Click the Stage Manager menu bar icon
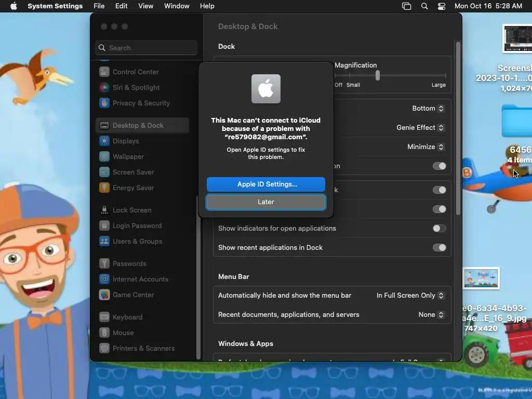This screenshot has width=532, height=399. point(406,6)
